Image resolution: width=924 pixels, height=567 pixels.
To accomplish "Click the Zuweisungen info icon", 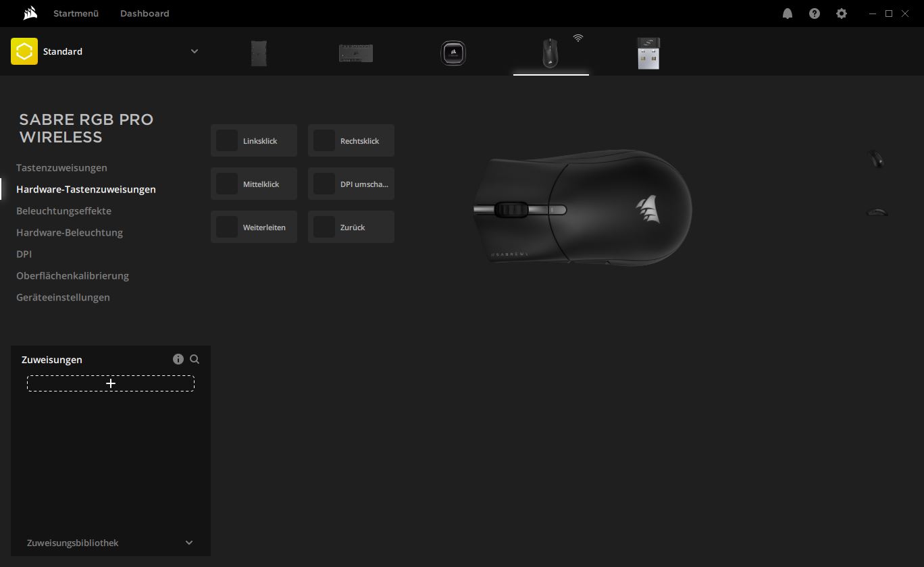I will coord(178,359).
